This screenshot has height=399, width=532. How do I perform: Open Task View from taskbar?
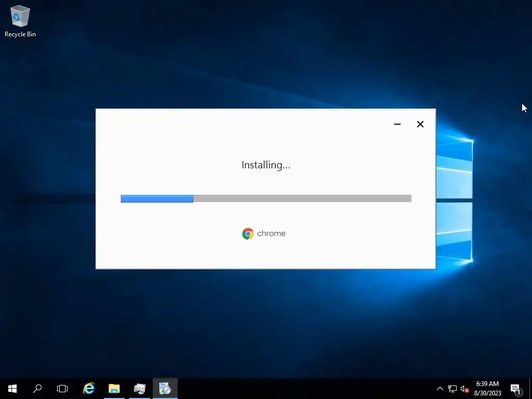coord(62,389)
